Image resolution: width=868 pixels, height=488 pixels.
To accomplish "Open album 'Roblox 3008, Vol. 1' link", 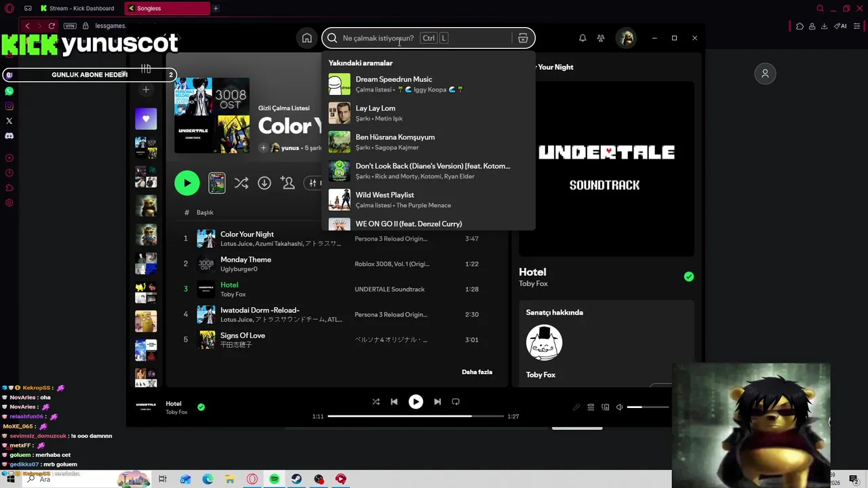I will [392, 264].
